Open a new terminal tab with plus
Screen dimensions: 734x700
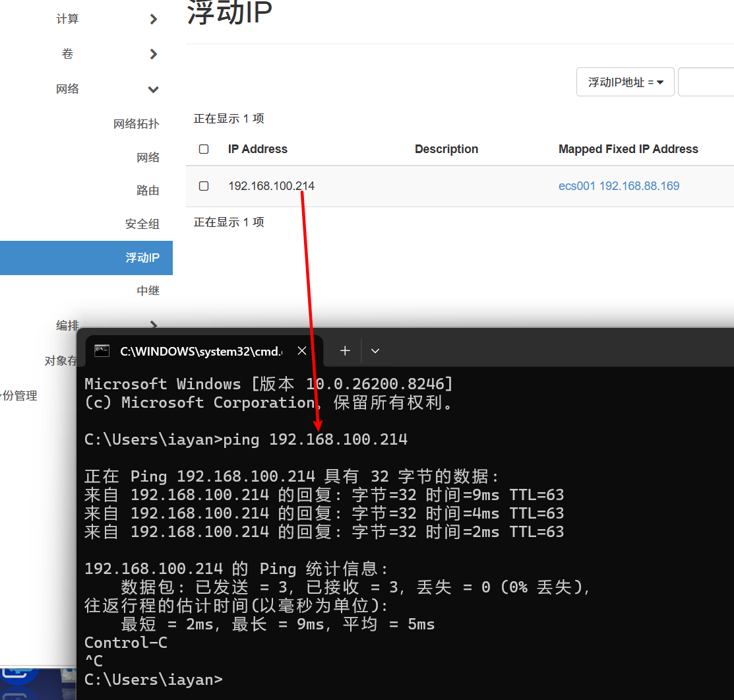[x=345, y=351]
